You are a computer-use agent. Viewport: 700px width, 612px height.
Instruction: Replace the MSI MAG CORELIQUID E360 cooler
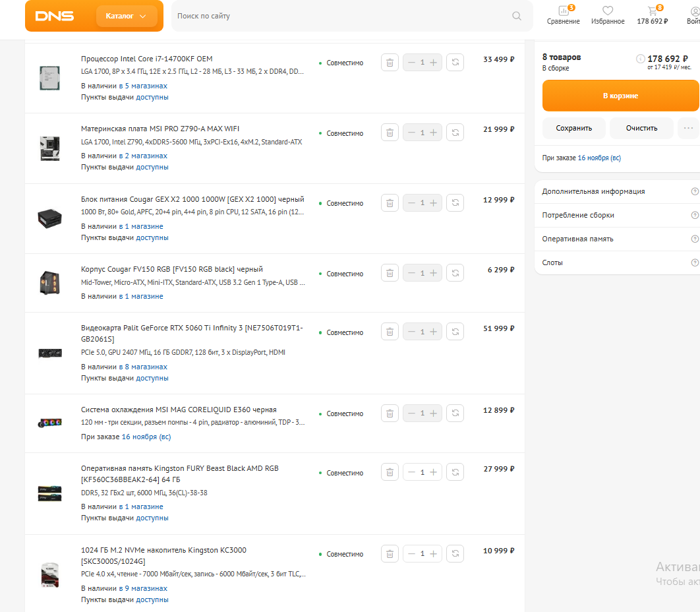(455, 413)
